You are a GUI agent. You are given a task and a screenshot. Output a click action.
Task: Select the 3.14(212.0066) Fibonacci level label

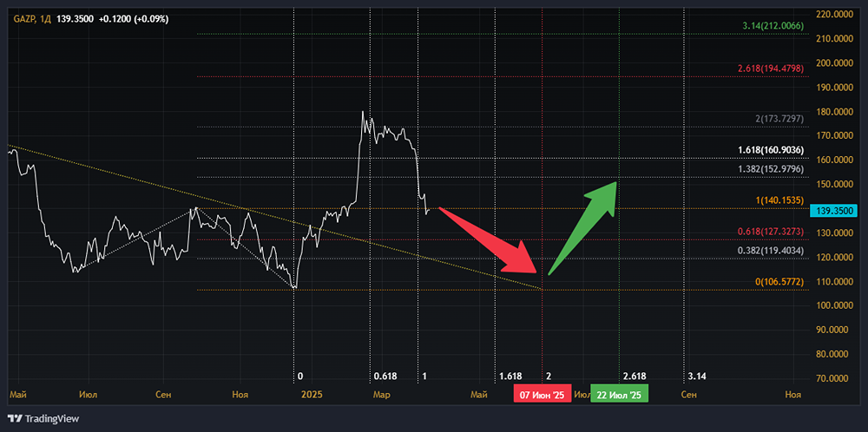tap(774, 26)
